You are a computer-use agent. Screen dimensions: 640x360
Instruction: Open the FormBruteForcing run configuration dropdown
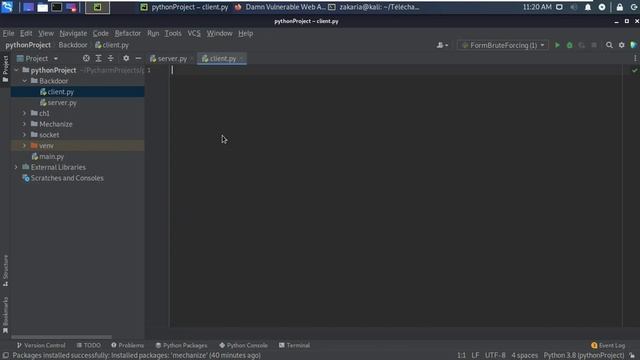502,45
